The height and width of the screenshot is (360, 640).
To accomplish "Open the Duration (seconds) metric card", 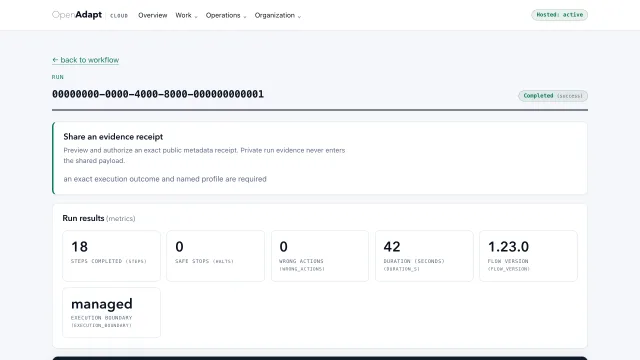I will pyautogui.click(x=424, y=256).
